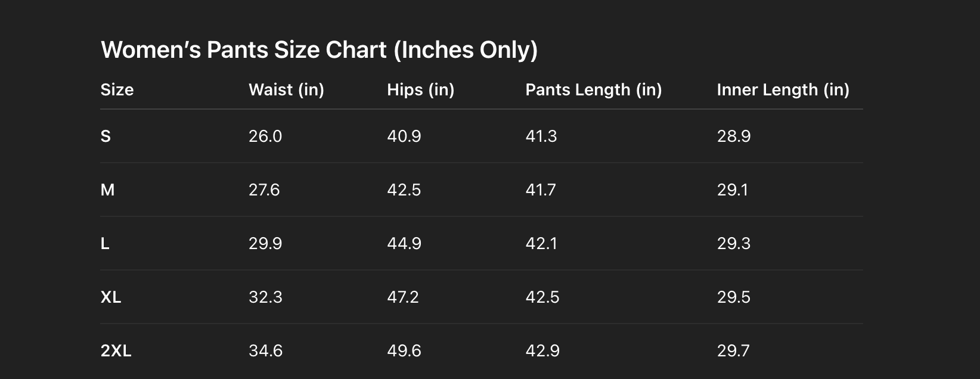Select the Pants Length (in) header
The width and height of the screenshot is (980, 379).
[x=593, y=90]
